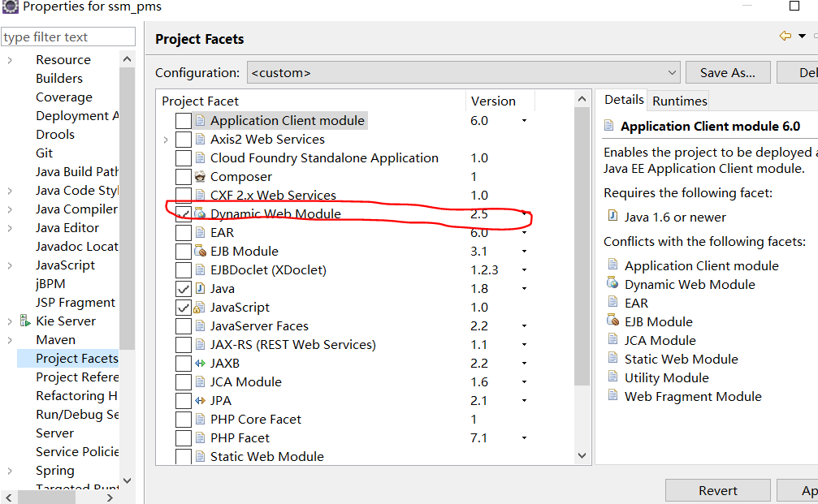
Task: Click the Application Client module facet icon
Action: [200, 121]
